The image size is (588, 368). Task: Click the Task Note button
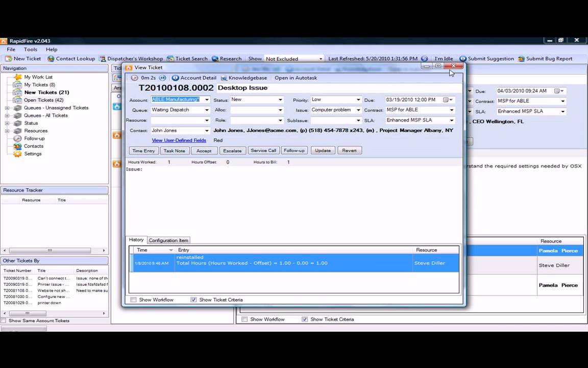[x=175, y=151]
